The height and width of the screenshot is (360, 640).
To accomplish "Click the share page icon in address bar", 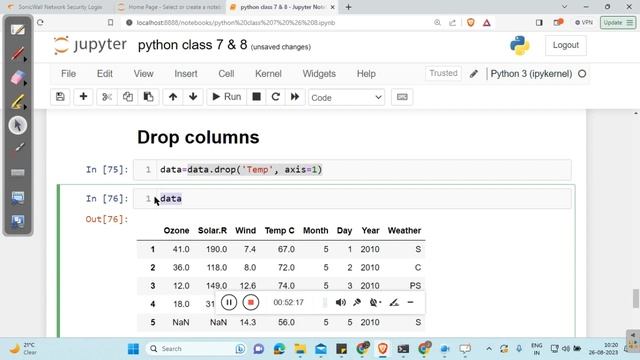I will coord(452,22).
